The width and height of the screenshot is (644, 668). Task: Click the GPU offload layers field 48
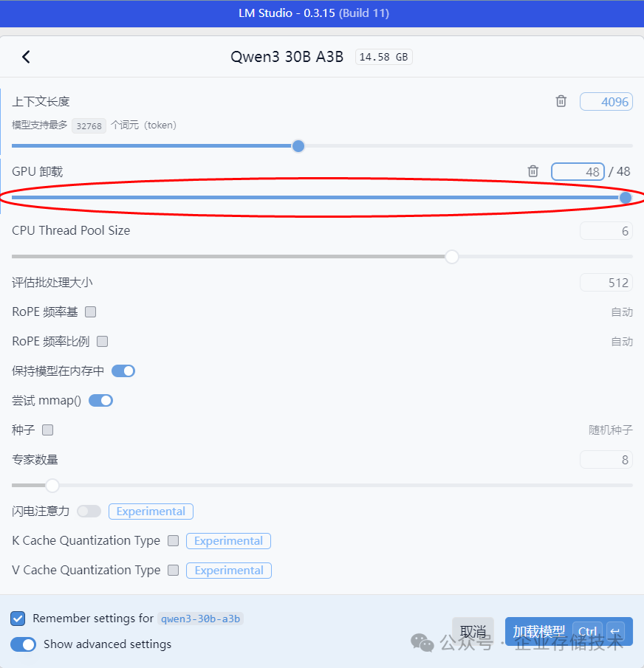578,172
